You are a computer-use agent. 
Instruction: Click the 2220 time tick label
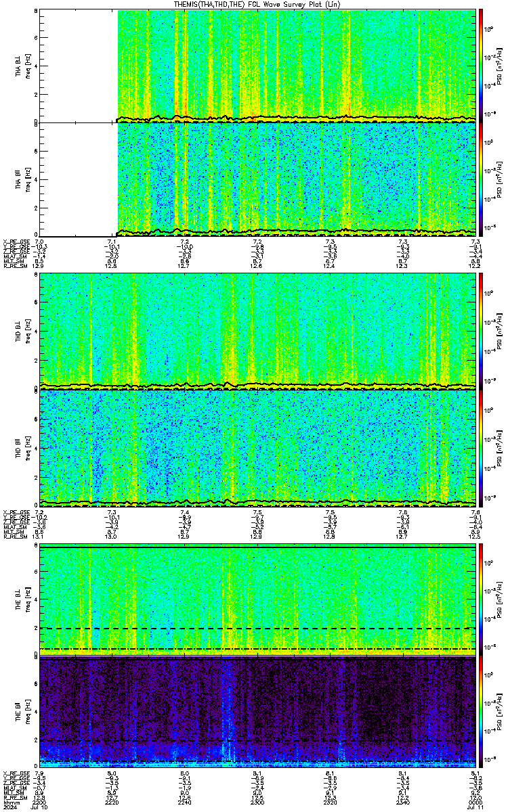pyautogui.click(x=112, y=802)
